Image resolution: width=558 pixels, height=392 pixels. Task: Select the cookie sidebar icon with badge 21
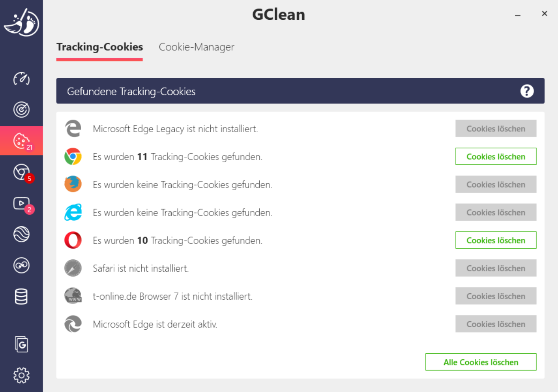pyautogui.click(x=21, y=141)
